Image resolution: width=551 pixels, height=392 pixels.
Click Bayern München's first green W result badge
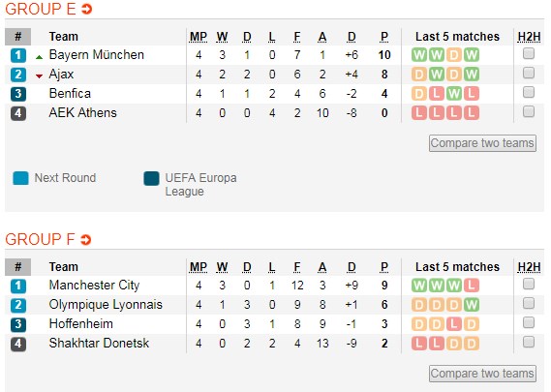click(x=419, y=55)
